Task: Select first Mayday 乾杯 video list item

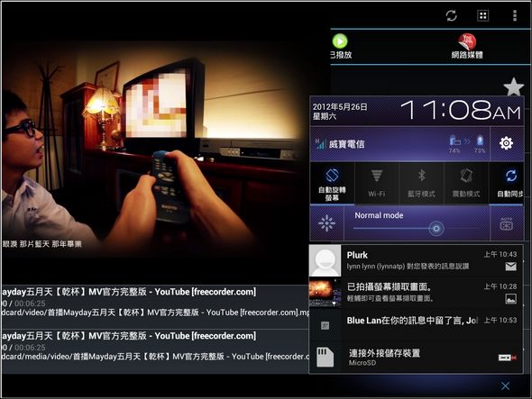Action: pyautogui.click(x=155, y=307)
